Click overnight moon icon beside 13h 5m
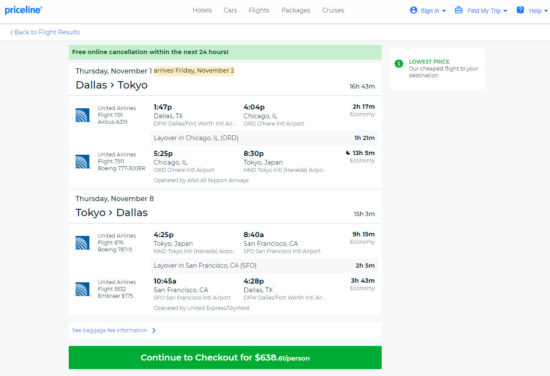The image size is (550, 376). (x=348, y=153)
